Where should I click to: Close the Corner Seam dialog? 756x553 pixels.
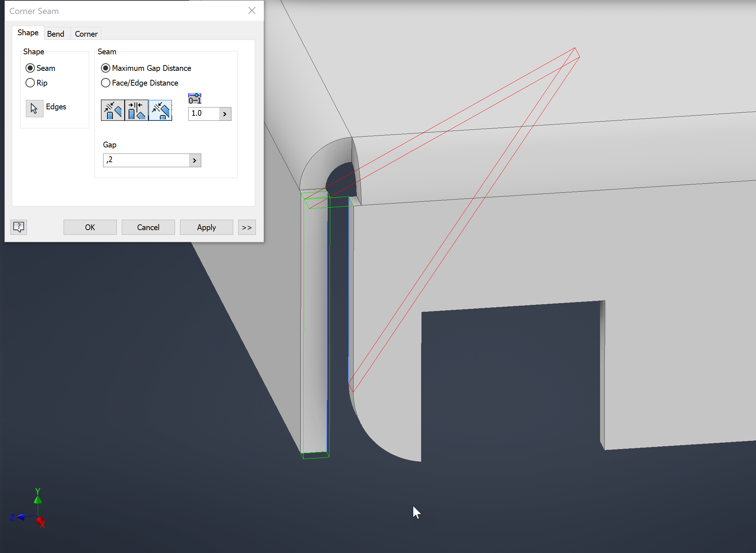click(x=252, y=11)
